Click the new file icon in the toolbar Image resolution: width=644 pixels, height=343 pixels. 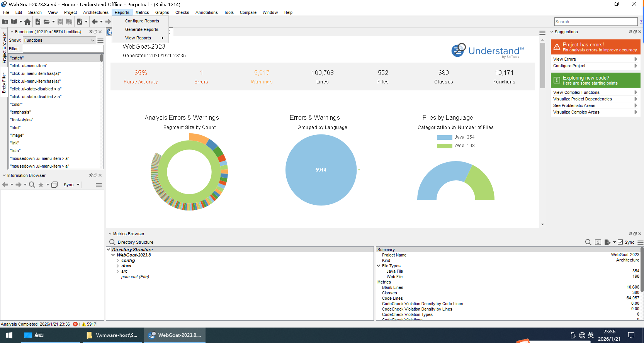point(38,22)
